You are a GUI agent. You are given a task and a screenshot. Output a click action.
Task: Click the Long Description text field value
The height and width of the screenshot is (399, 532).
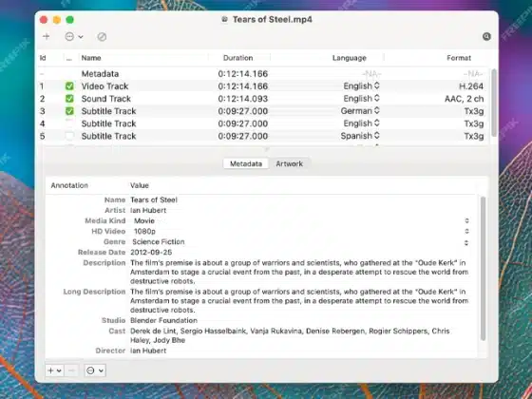[x=299, y=301]
